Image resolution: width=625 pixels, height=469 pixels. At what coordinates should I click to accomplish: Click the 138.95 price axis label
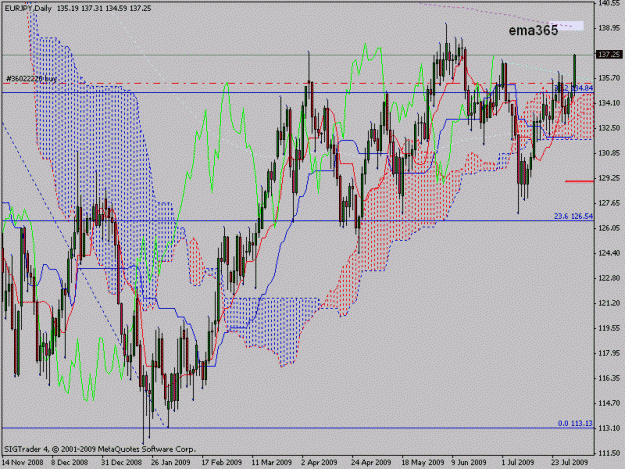tap(609, 28)
